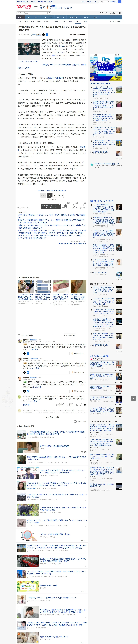Mark 荒川和久's comment 参考になった 414
The width and height of the screenshot is (138, 644).
(78, 353)
